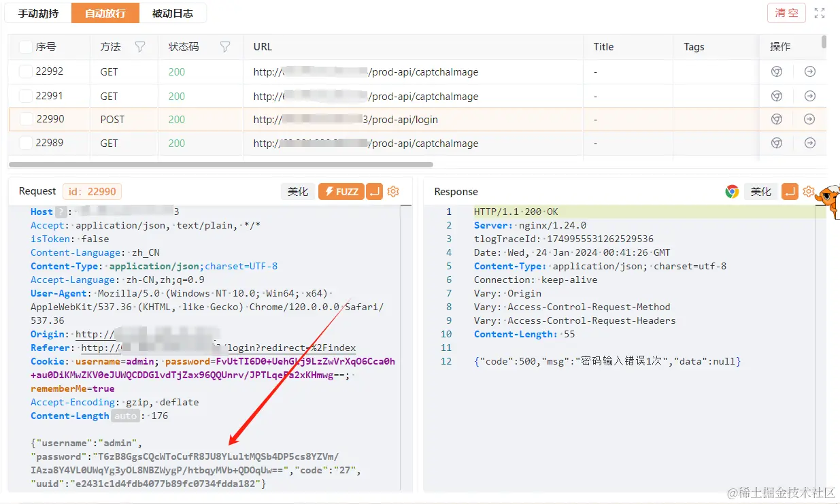Click the Host question mark badge
The image size is (840, 504).
[x=61, y=212]
